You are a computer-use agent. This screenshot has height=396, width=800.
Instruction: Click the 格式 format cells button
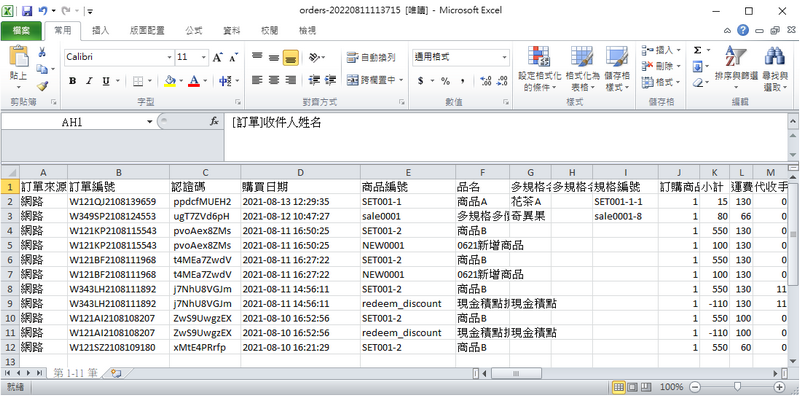[x=661, y=82]
